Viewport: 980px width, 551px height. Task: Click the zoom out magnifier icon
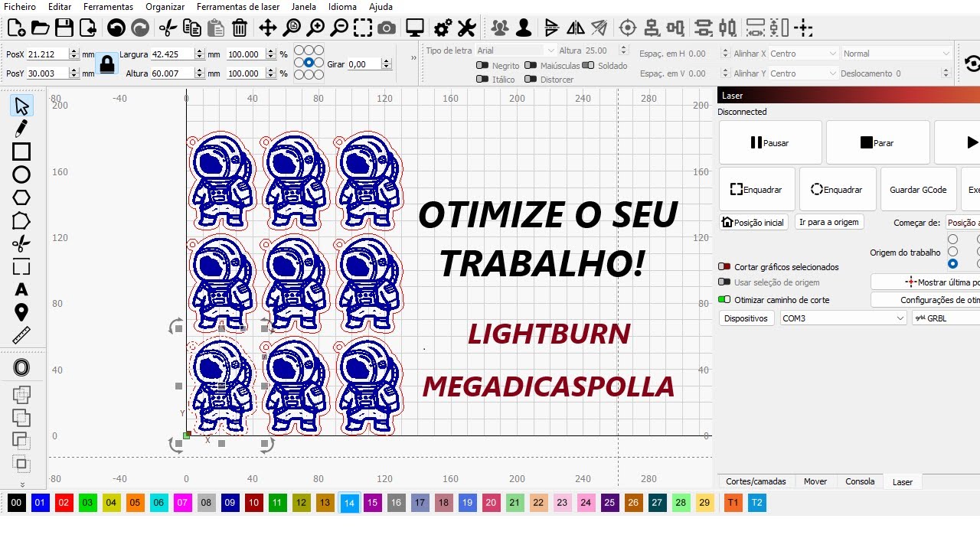(339, 28)
